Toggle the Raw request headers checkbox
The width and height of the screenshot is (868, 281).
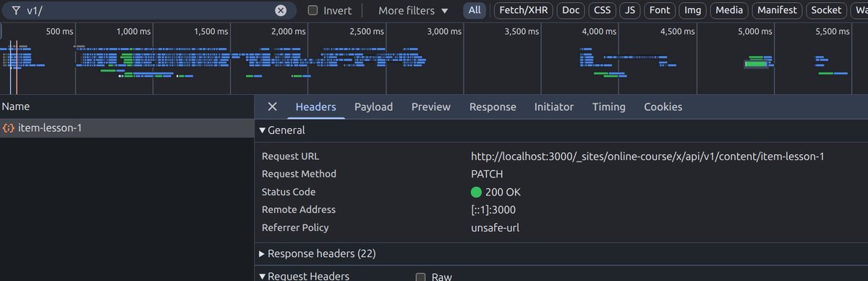420,277
